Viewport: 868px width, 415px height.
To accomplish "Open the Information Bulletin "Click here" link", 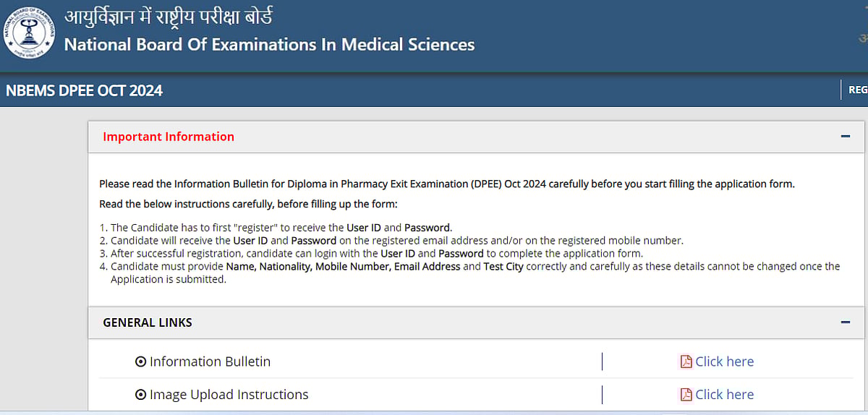I will tap(724, 361).
